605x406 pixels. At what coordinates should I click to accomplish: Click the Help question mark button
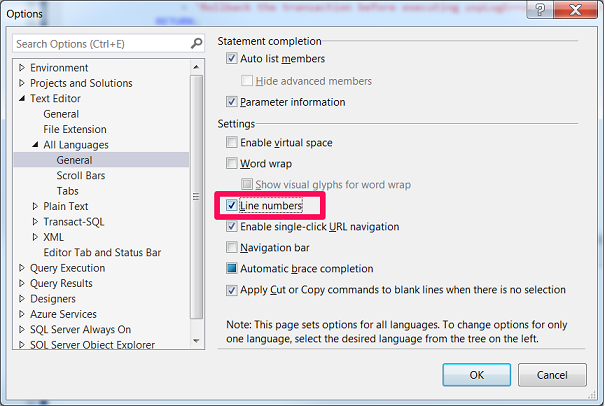(541, 12)
